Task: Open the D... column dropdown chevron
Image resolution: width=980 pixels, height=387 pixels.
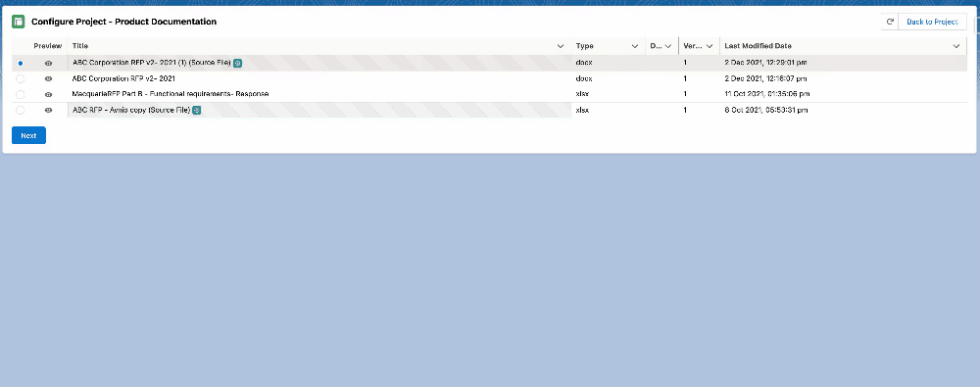Action: (x=668, y=46)
